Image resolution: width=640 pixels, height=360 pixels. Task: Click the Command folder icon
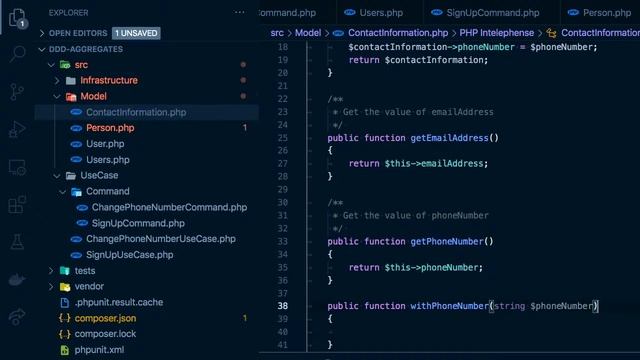(x=76, y=191)
